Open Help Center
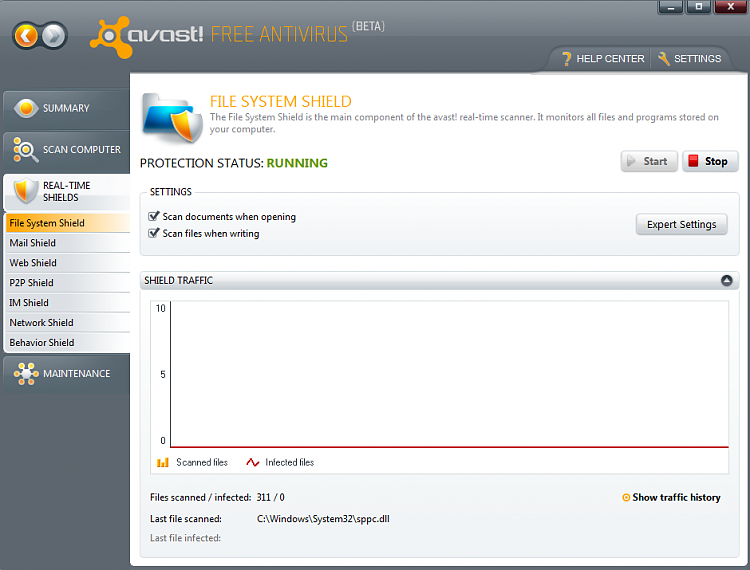Screen dimensions: 750x570 602,59
